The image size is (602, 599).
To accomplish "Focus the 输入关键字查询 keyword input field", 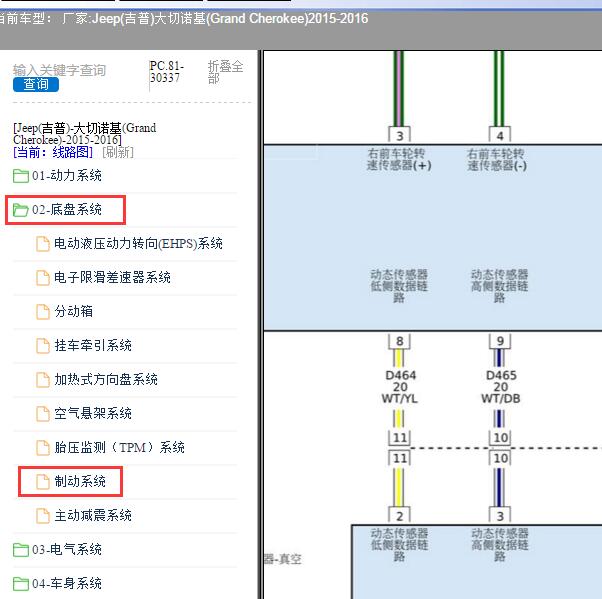I will point(60,70).
